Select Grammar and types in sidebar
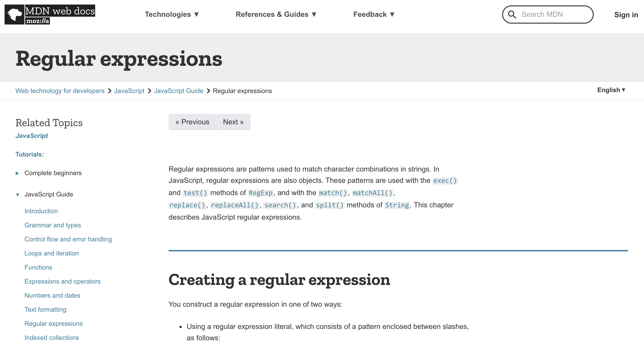 click(53, 225)
